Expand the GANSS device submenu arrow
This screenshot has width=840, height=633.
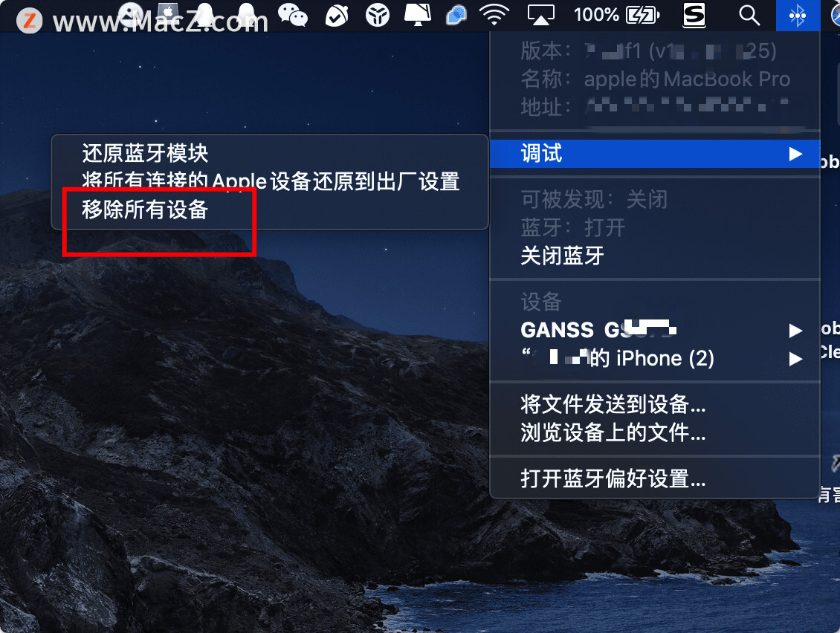(795, 331)
